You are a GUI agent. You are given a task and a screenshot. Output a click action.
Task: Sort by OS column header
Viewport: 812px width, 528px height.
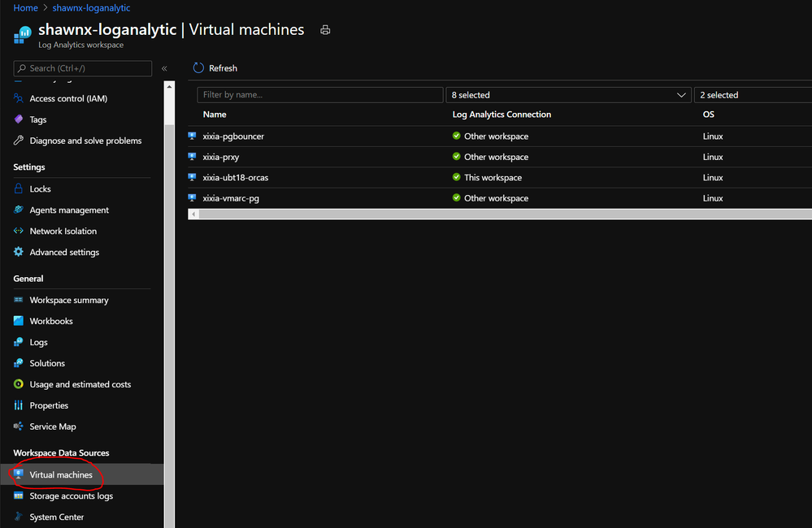[709, 115]
